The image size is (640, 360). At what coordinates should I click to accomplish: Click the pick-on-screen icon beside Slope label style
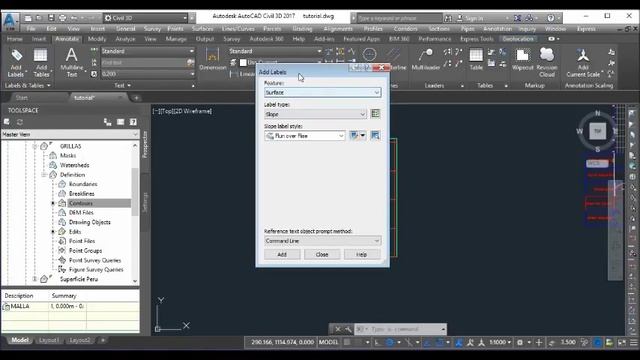point(375,136)
